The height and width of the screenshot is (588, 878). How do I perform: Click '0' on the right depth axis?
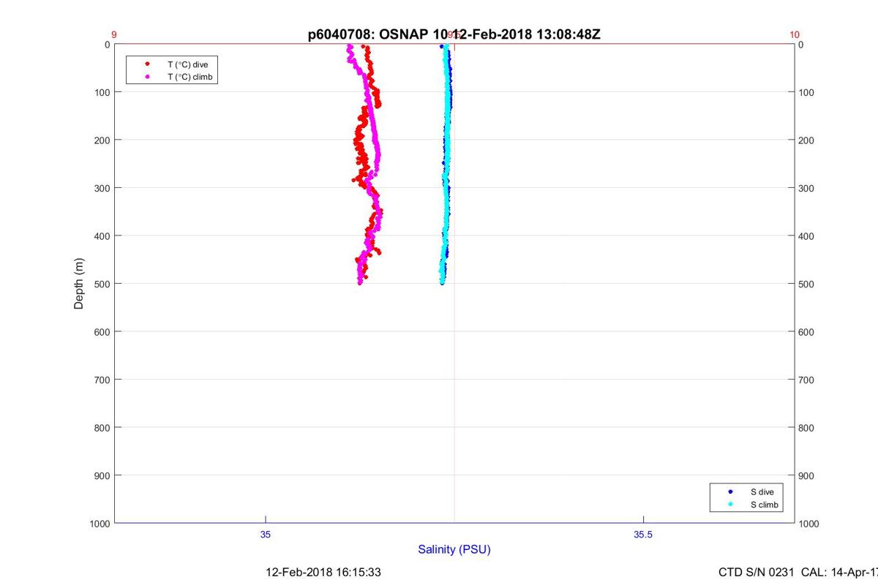[x=801, y=45]
